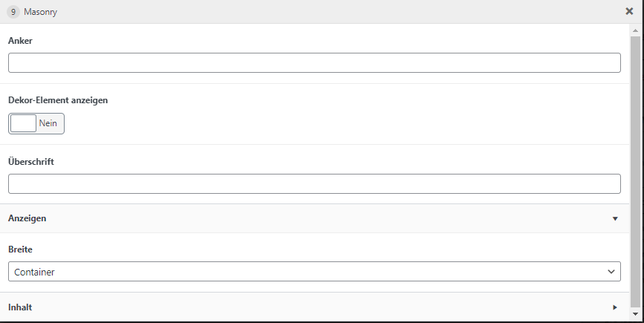644x323 pixels.
Task: Click the Anker field label
Action: coord(20,40)
